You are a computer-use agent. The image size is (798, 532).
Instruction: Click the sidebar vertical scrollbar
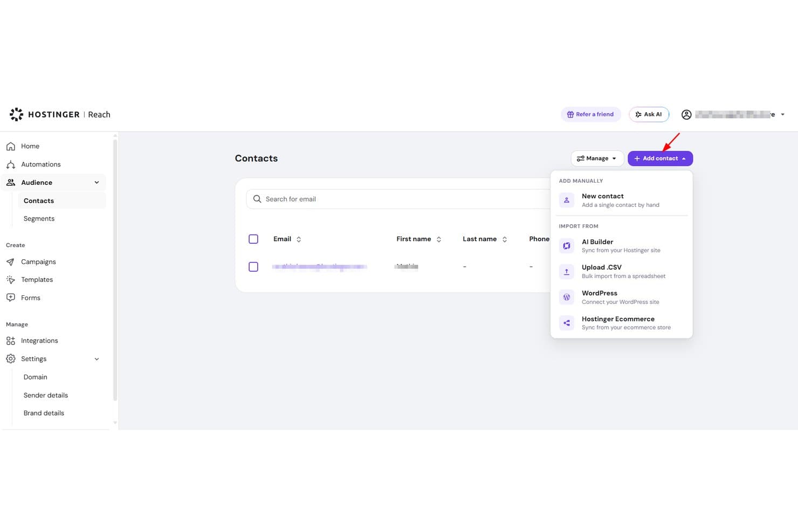coord(115,270)
